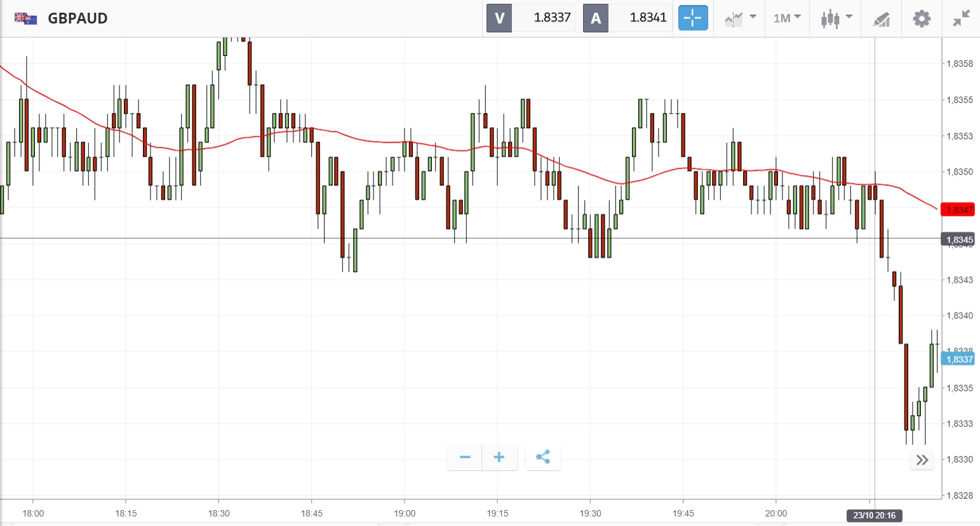Jump to latest candles double-arrow
This screenshot has height=526, width=980.
pyautogui.click(x=922, y=460)
